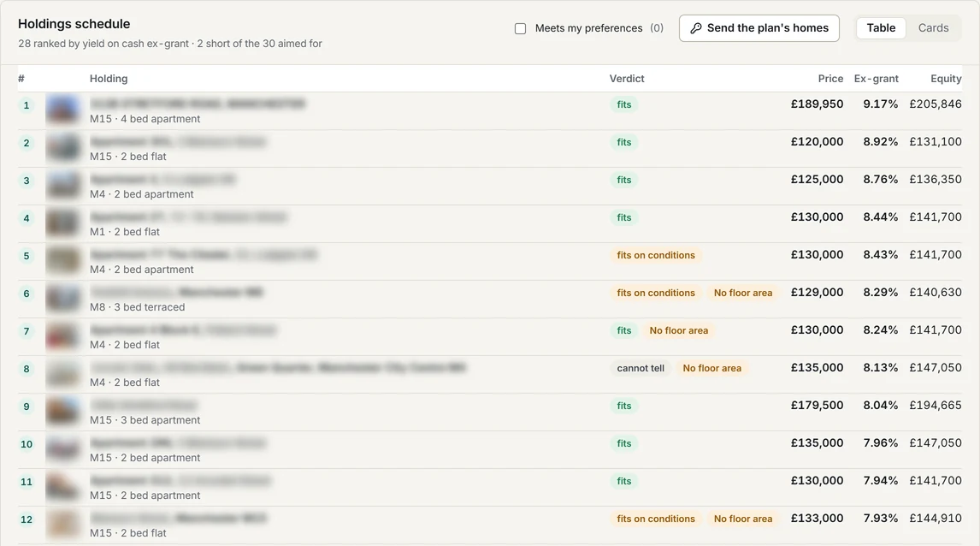980x546 pixels.
Task: Click the Ex-grant column header
Action: [x=876, y=79]
